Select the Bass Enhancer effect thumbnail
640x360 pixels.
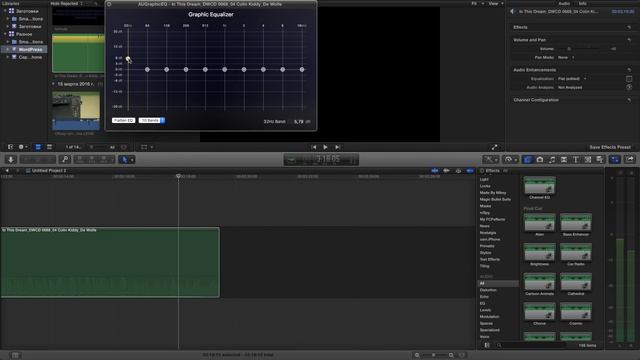pos(576,222)
